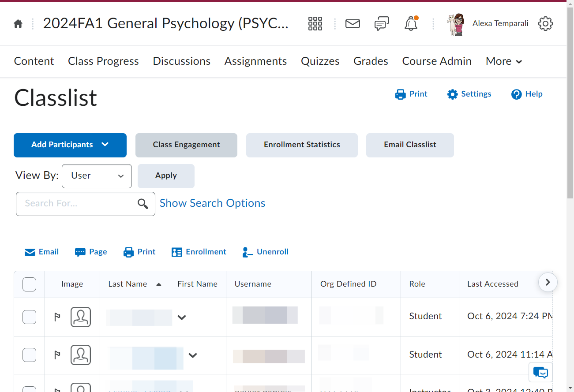
Task: Open the update alerts bell icon
Action: 411,23
